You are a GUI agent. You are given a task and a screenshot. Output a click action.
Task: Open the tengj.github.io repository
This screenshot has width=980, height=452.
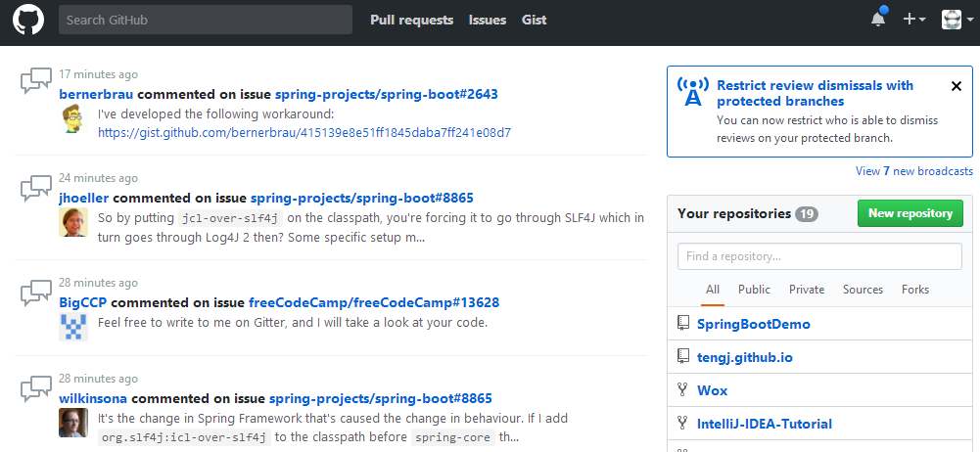[x=745, y=358]
